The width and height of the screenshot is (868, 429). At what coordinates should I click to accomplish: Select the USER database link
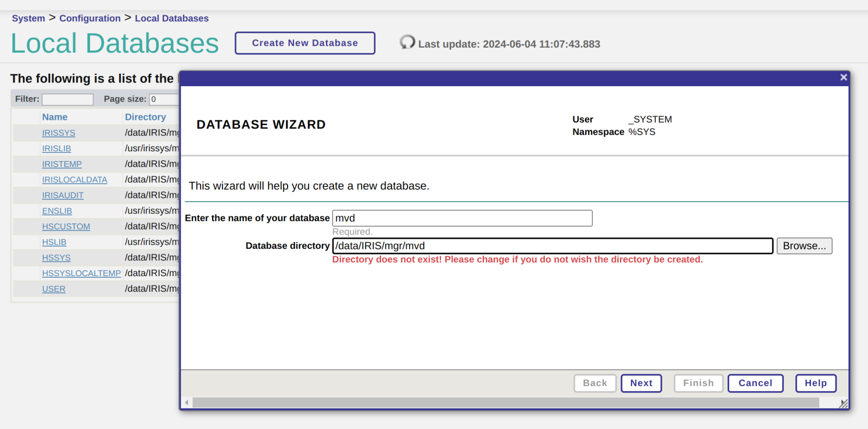[x=54, y=289]
